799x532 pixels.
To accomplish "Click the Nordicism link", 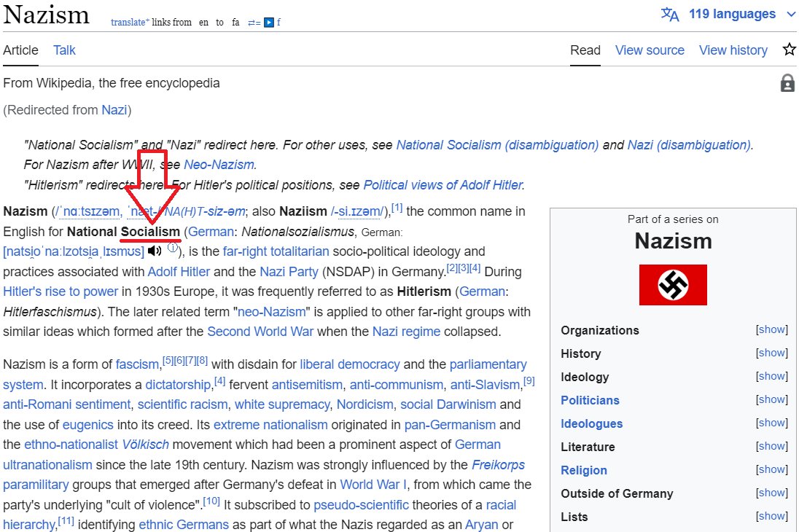I will [365, 404].
